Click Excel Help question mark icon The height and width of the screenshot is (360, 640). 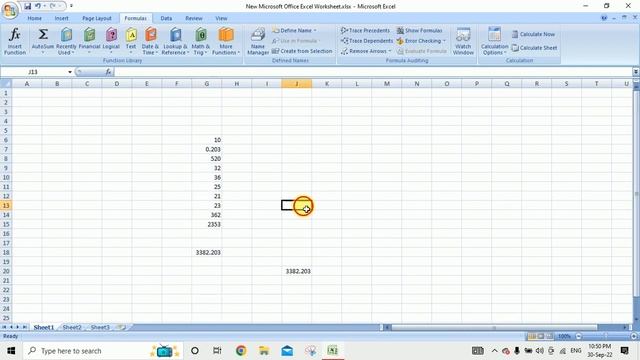[x=604, y=18]
